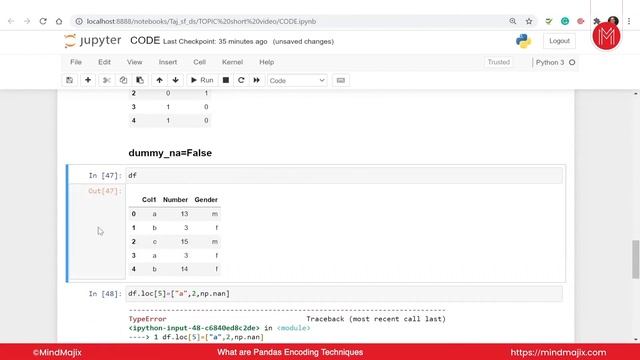Open the Help menu
Image resolution: width=640 pixels, height=360 pixels.
tap(267, 62)
